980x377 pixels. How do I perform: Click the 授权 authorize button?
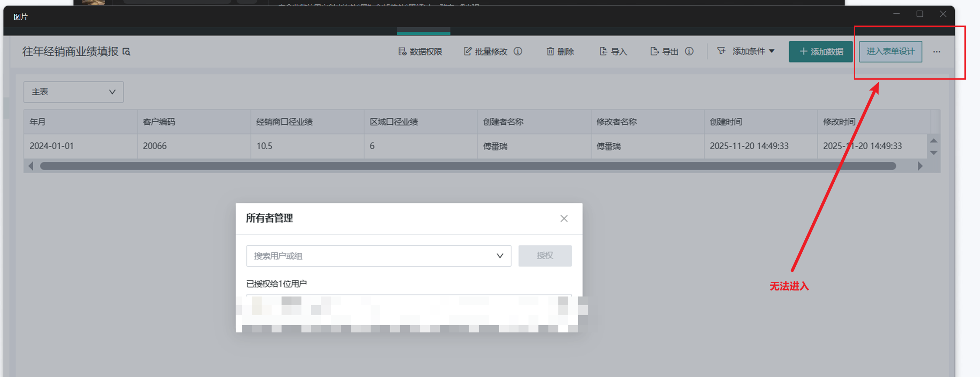545,256
